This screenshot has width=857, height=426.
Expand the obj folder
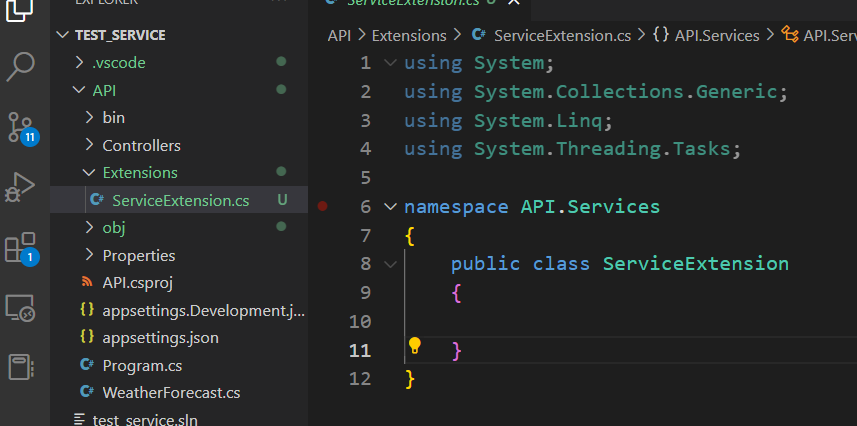click(x=90, y=227)
